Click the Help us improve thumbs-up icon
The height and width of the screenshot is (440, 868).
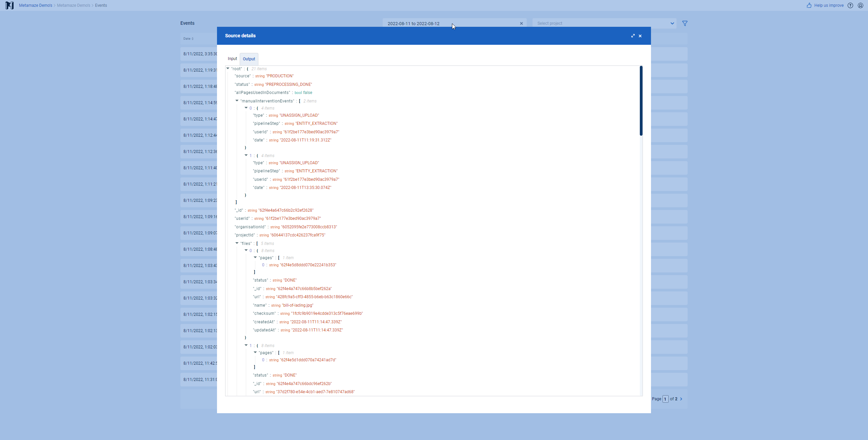pyautogui.click(x=809, y=5)
